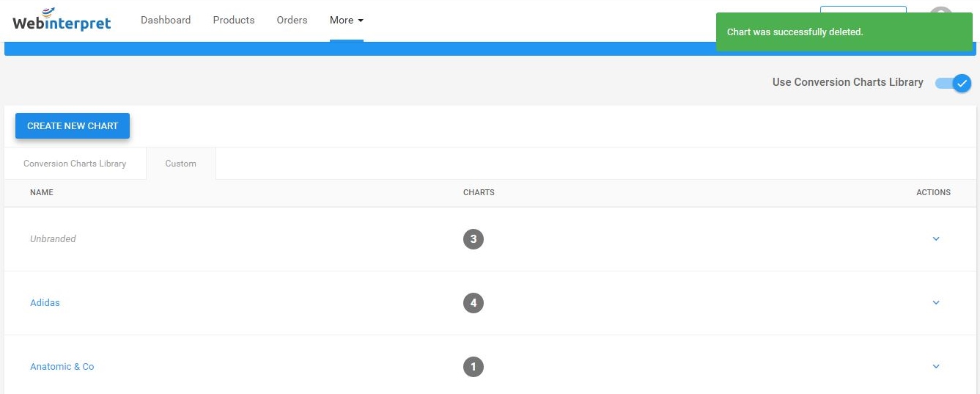Viewport: 980px width, 394px height.
Task: Click the Webinterpret logo
Action: (62, 20)
